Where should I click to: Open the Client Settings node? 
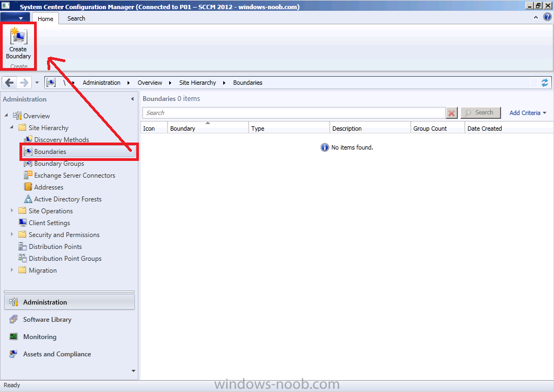point(49,223)
